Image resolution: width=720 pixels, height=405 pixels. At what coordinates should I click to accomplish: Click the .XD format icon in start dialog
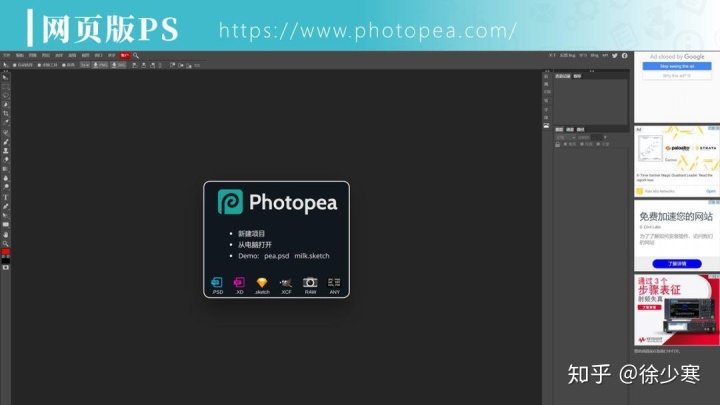[x=239, y=282]
